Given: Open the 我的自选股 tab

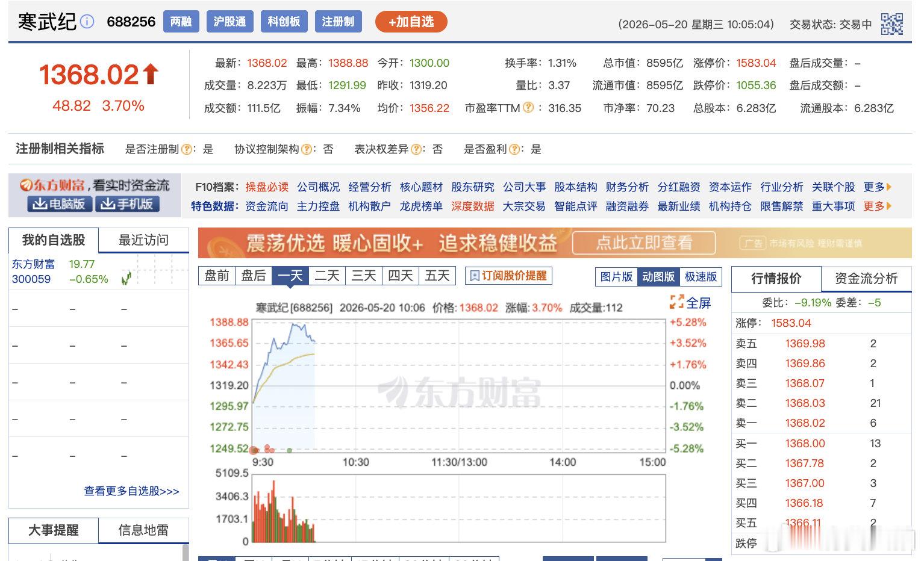Looking at the screenshot, I should pos(53,240).
